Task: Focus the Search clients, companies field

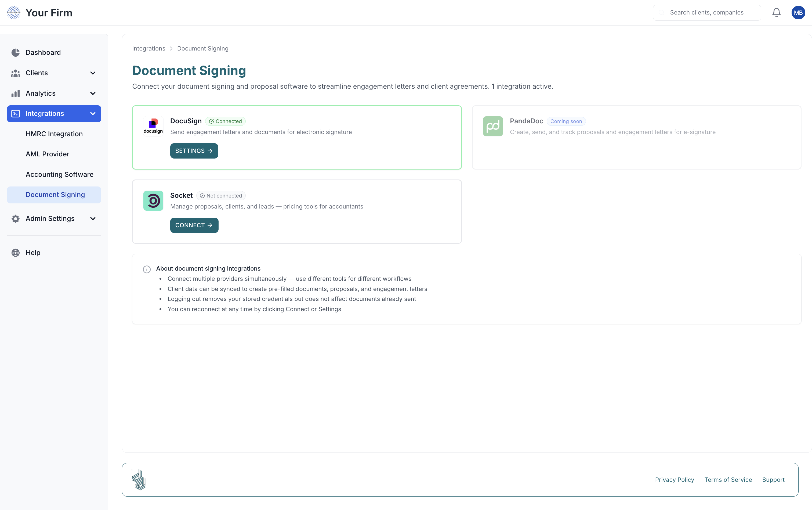Action: pyautogui.click(x=706, y=12)
